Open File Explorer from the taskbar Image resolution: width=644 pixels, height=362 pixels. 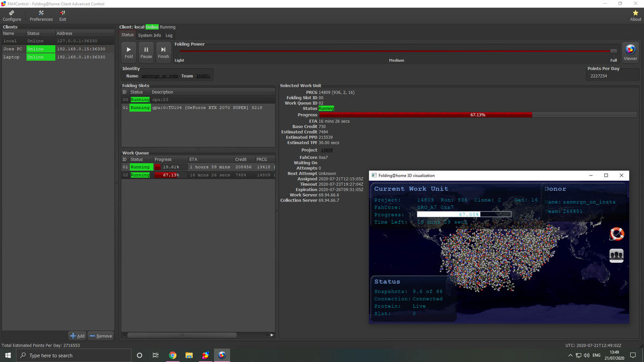coord(189,355)
